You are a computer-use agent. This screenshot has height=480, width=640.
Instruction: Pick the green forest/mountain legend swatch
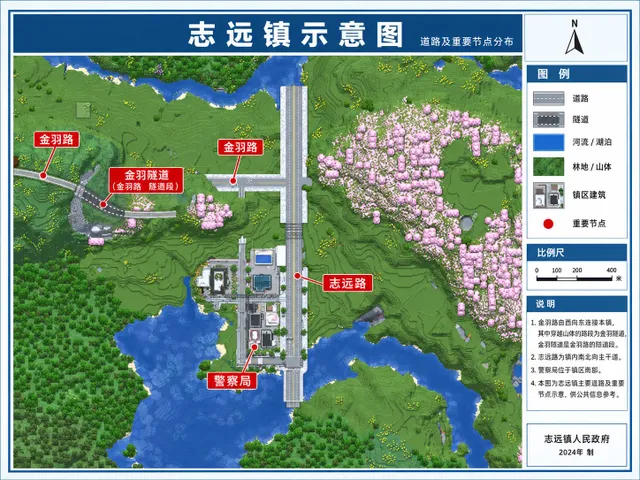549,167
